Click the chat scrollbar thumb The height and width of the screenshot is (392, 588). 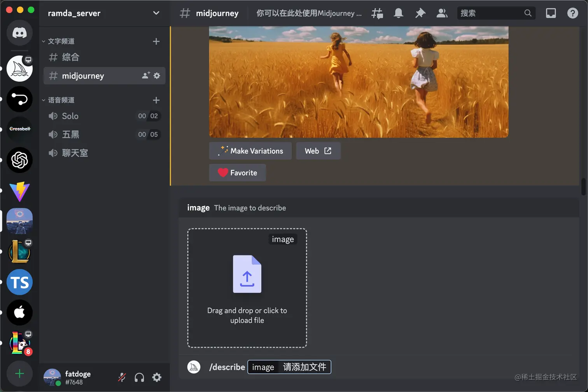(583, 187)
